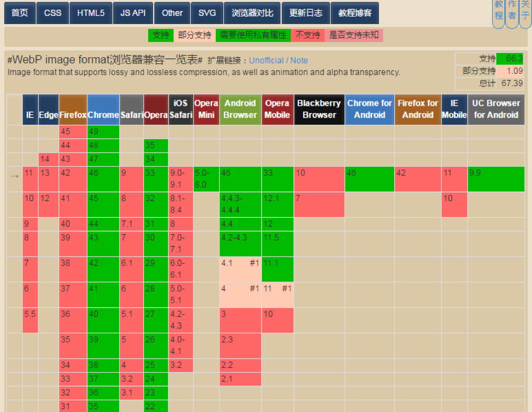Click the Opera Mini column header
The width and height of the screenshot is (532, 412).
point(206,109)
